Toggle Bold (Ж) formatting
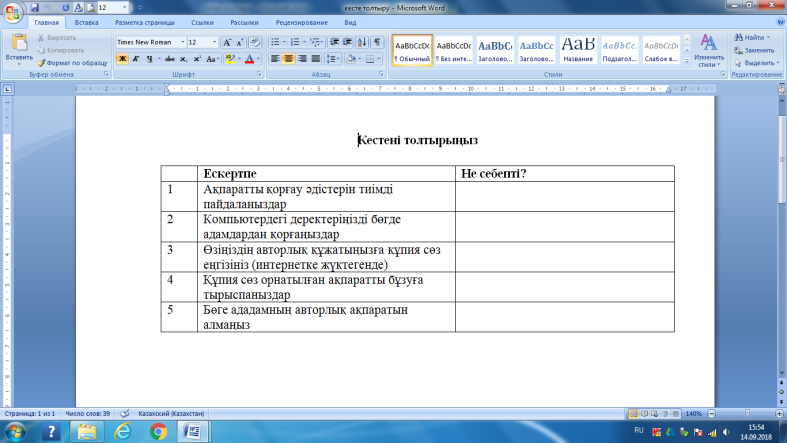The height and width of the screenshot is (443, 787). tap(122, 59)
